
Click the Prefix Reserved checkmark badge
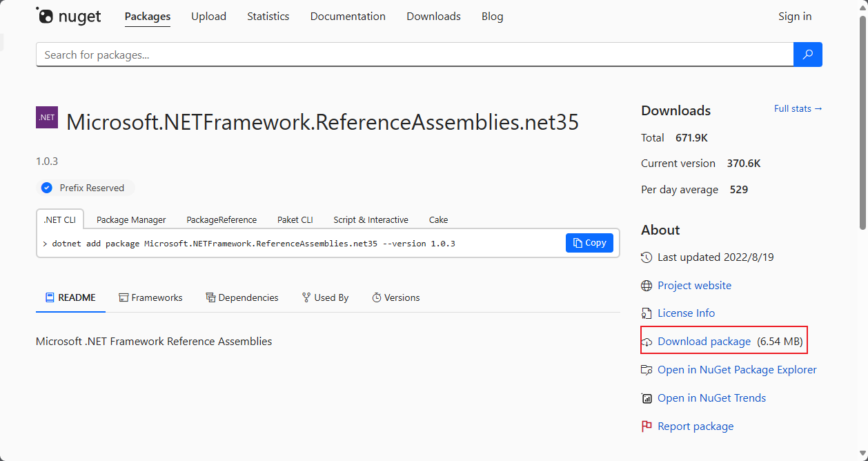point(47,188)
